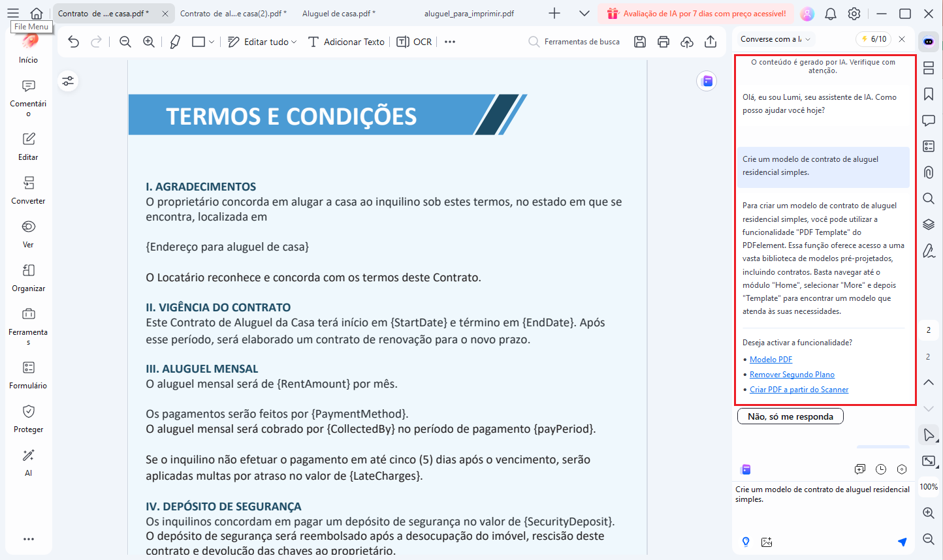The height and width of the screenshot is (560, 943).
Task: Open the Attachments panel icon
Action: [x=928, y=172]
